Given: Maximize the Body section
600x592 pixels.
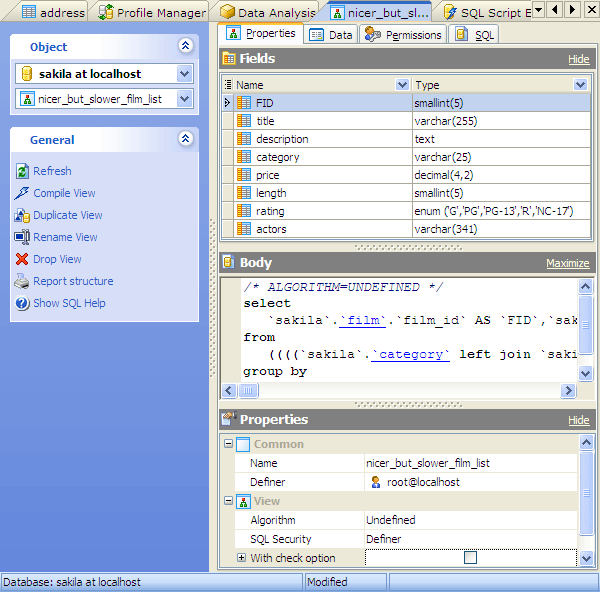Looking at the screenshot, I should 567,263.
